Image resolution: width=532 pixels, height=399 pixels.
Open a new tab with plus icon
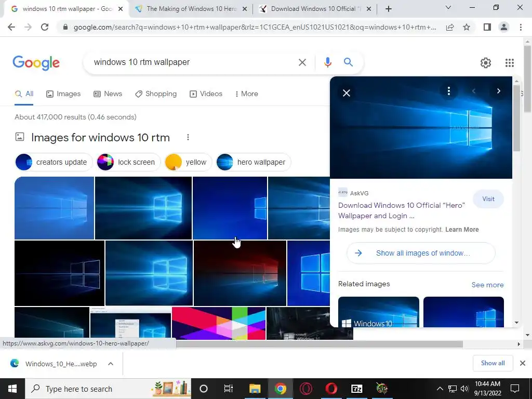click(389, 9)
